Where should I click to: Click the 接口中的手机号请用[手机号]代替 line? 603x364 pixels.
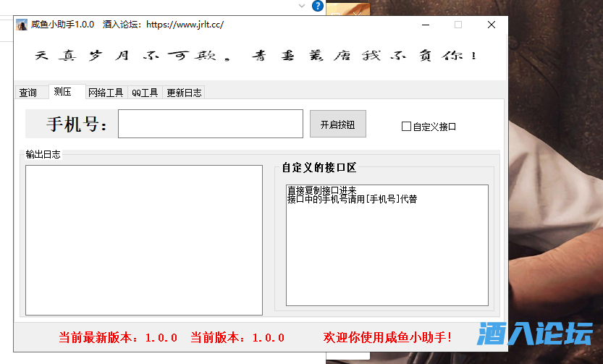(x=353, y=199)
